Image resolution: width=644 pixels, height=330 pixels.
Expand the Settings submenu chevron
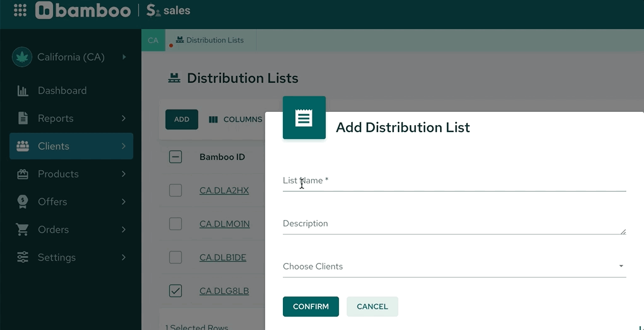[x=124, y=257]
